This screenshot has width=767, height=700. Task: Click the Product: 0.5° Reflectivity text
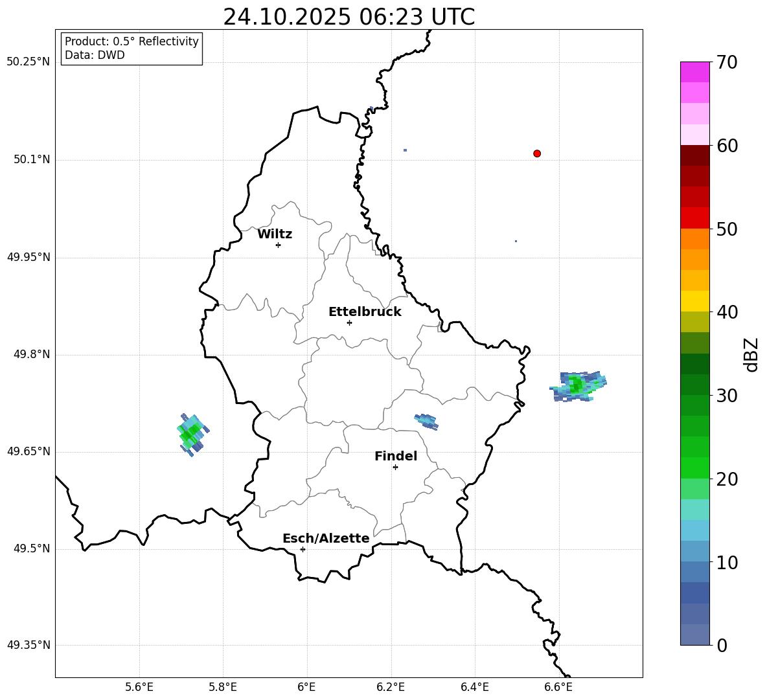[132, 41]
